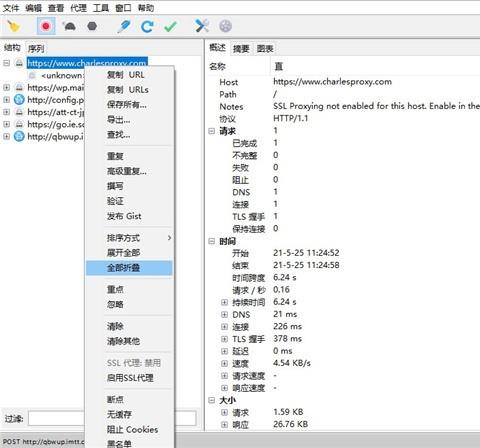Screen dimensions: 480x448
Task: Click the green checkmark validate icon
Action: [x=170, y=26]
